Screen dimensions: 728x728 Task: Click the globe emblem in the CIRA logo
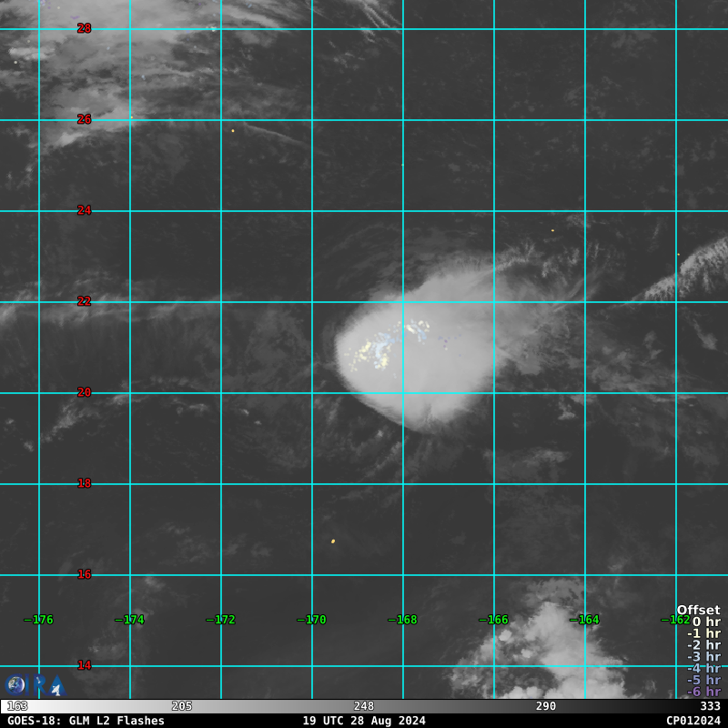15,685
